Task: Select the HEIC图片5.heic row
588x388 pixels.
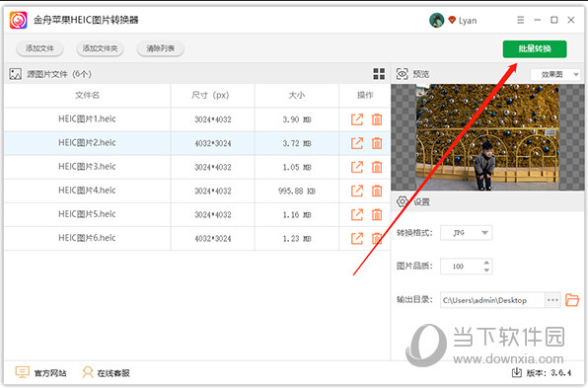Action: click(x=197, y=214)
